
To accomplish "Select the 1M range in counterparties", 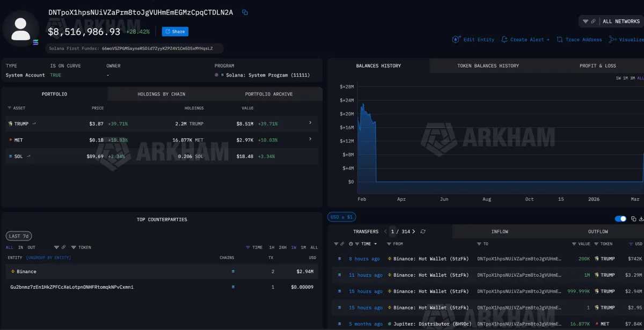I will pyautogui.click(x=303, y=247).
